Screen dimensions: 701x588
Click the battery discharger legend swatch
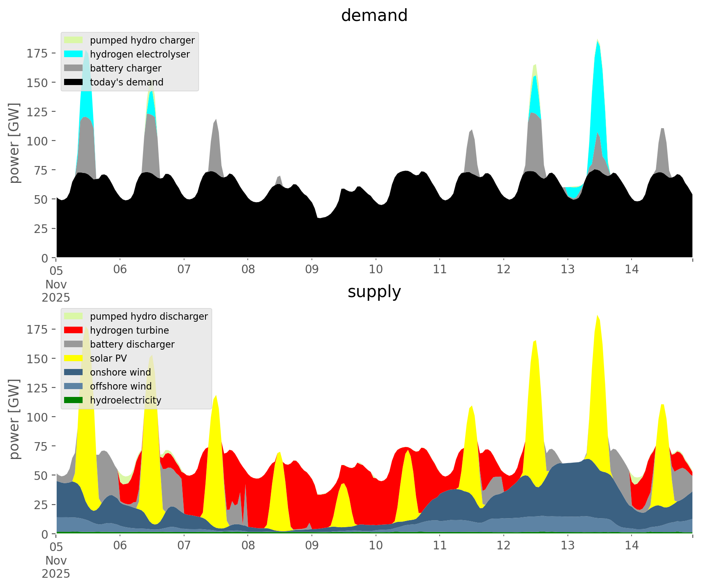click(74, 344)
